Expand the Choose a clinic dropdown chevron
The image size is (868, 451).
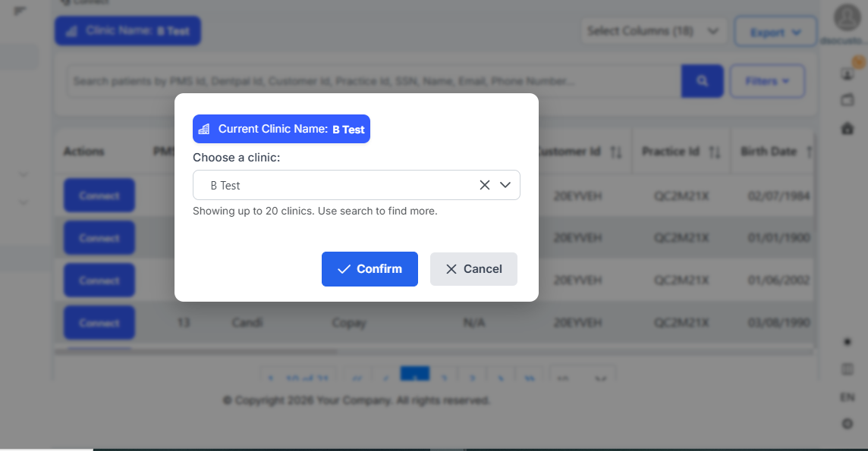click(506, 185)
